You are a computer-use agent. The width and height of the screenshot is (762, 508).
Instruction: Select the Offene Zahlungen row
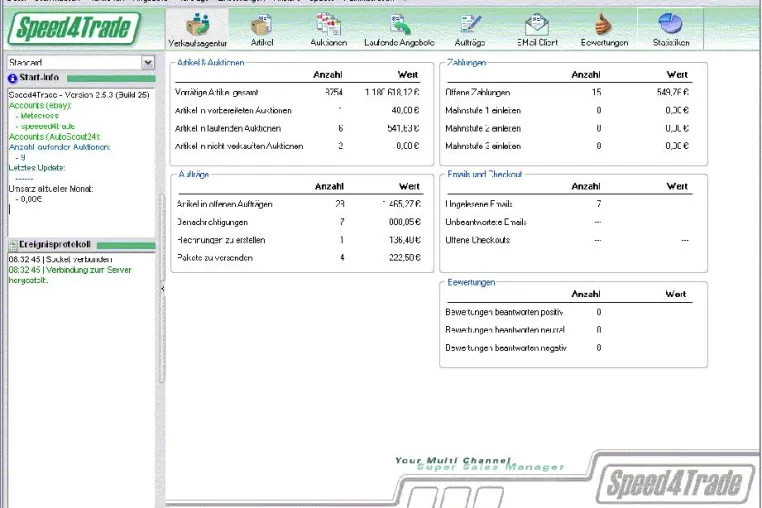[567, 92]
